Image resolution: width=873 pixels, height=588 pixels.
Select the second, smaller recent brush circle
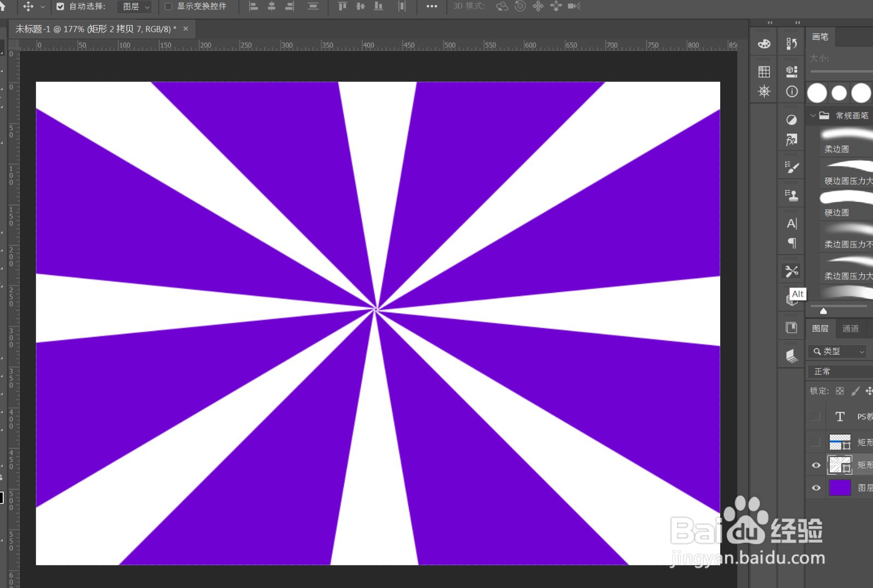[x=839, y=93]
